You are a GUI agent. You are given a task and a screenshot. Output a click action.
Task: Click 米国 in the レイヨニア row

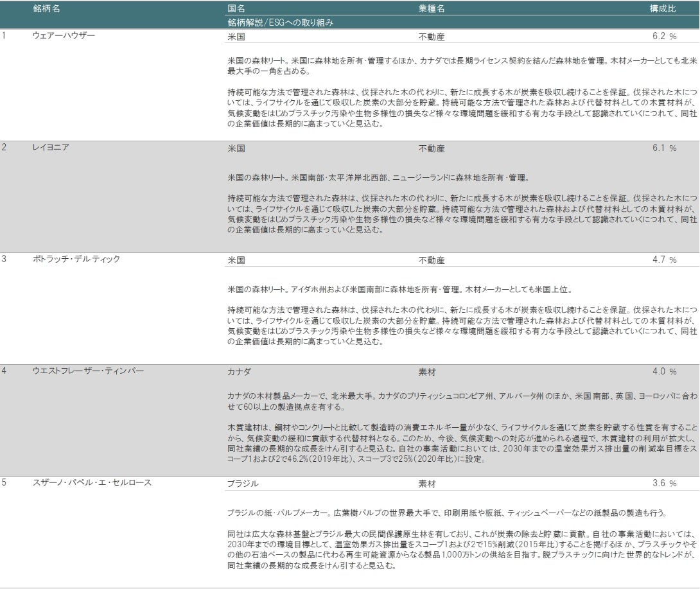[236, 148]
